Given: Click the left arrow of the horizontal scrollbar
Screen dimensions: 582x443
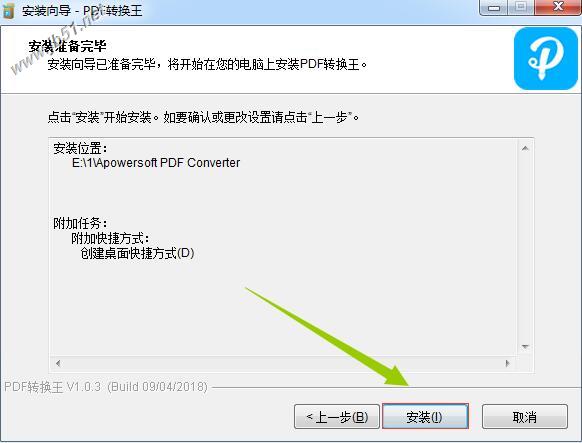Looking at the screenshot, I should [58, 363].
